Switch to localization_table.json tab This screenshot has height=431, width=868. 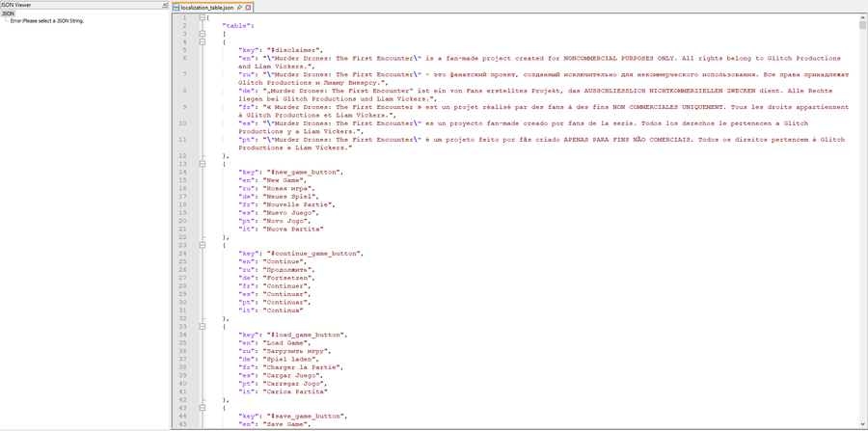tap(207, 8)
